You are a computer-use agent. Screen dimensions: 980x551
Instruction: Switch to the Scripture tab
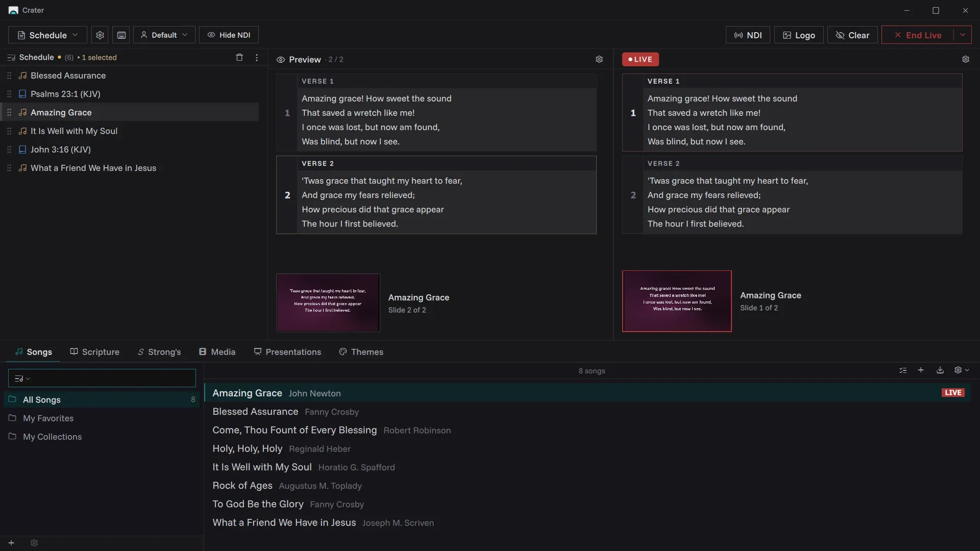(94, 352)
